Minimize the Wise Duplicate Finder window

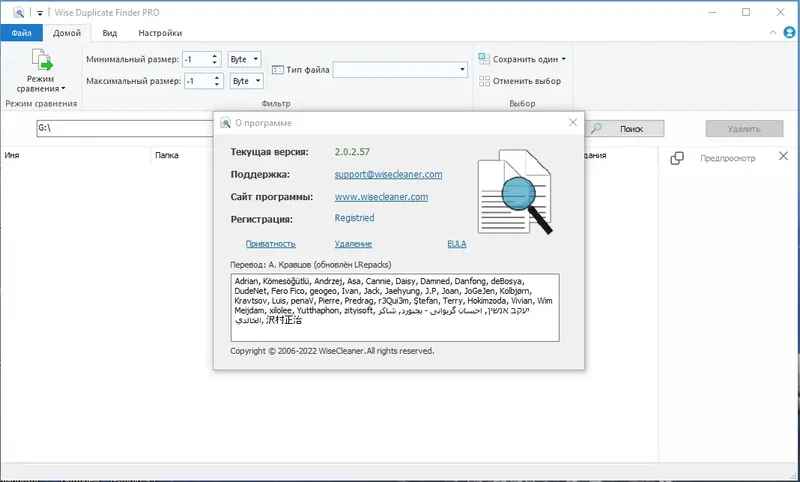pos(712,12)
